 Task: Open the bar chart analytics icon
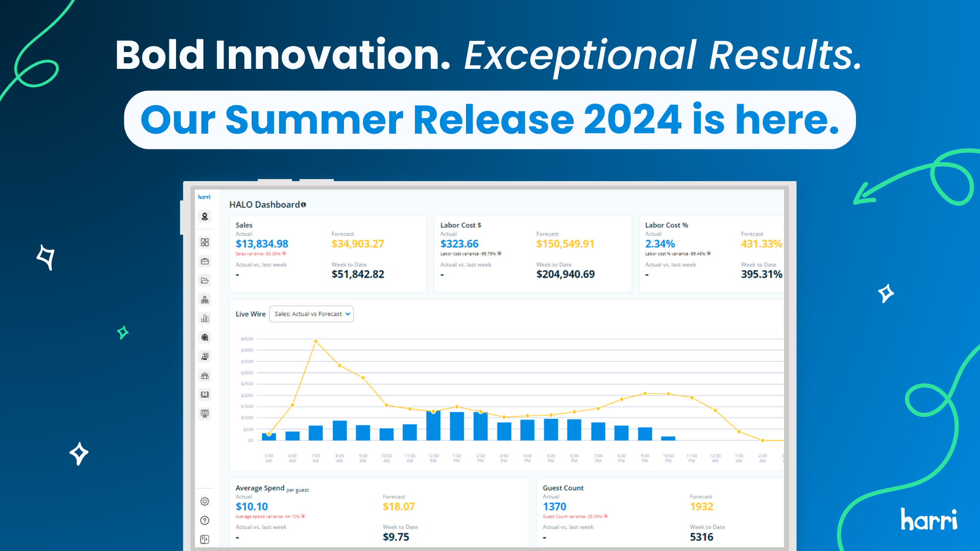(x=205, y=318)
